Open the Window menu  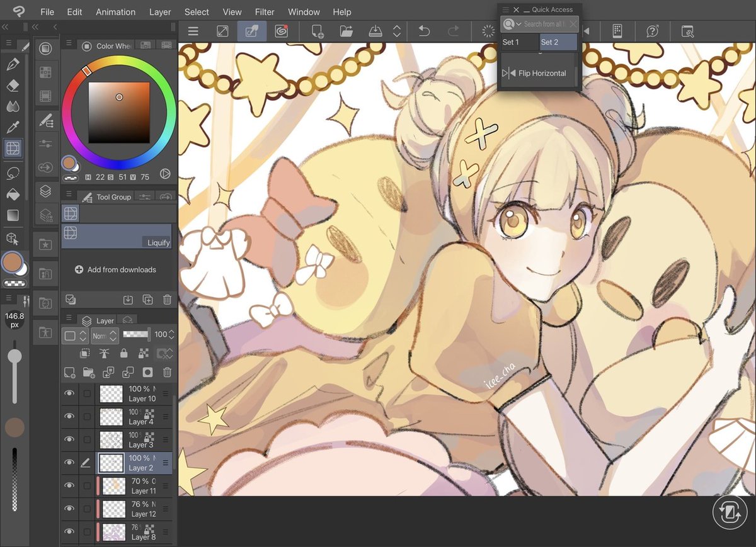point(304,12)
